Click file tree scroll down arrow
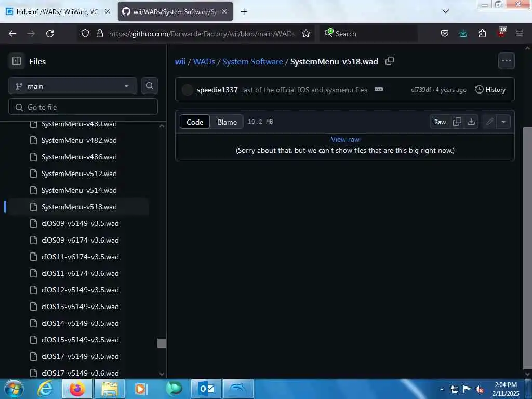Image resolution: width=532 pixels, height=399 pixels. point(162,374)
